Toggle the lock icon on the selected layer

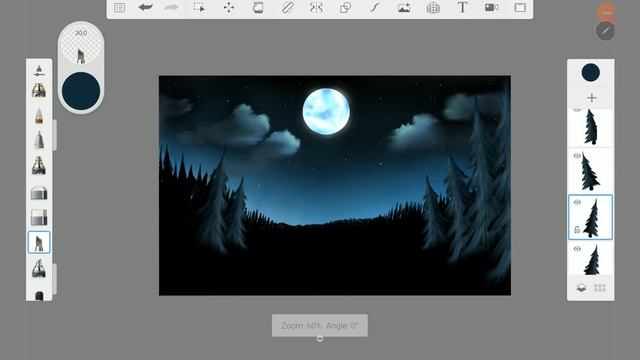(x=577, y=230)
